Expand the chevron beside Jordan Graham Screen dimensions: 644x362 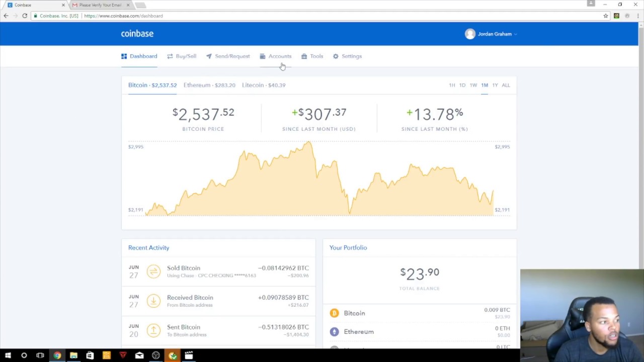[x=516, y=34]
